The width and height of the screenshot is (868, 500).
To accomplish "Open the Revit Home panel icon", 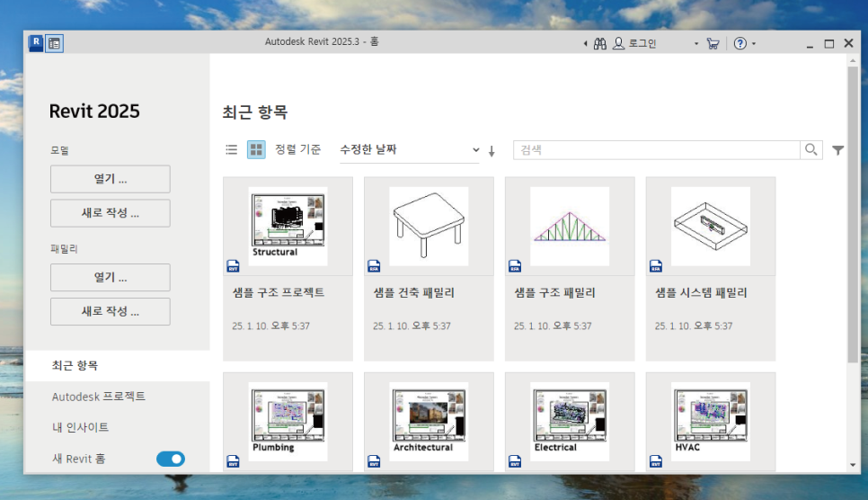I will pyautogui.click(x=54, y=43).
